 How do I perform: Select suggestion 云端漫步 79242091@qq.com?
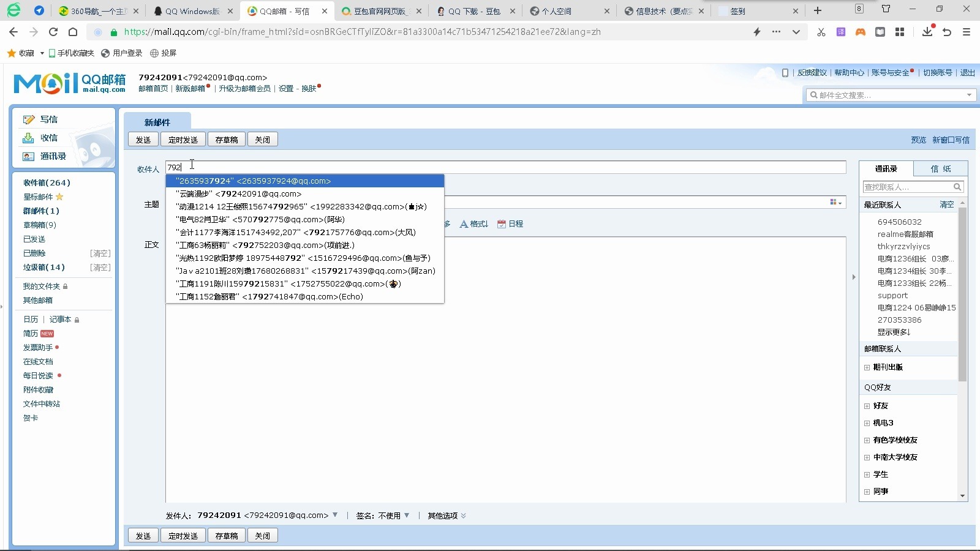click(305, 193)
